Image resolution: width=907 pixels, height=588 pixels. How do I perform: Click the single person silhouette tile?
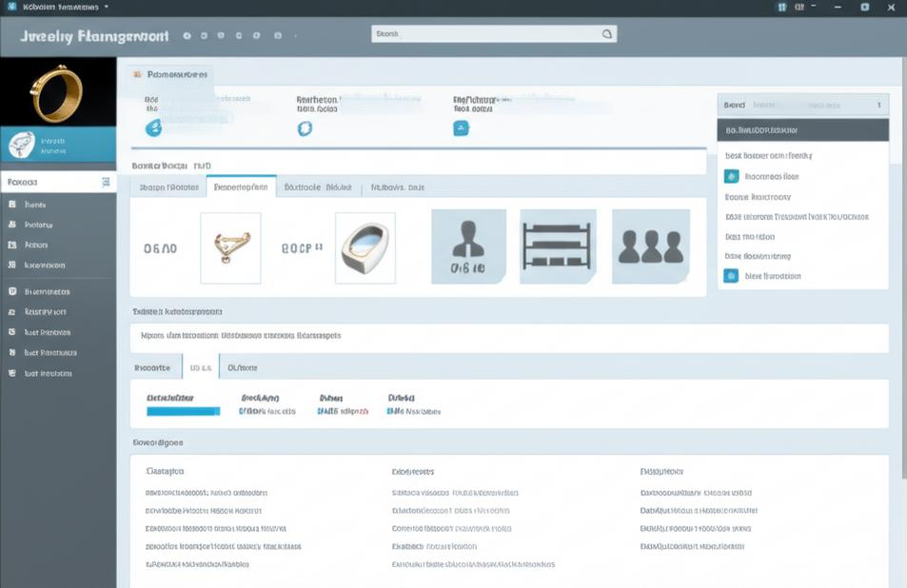tap(468, 246)
